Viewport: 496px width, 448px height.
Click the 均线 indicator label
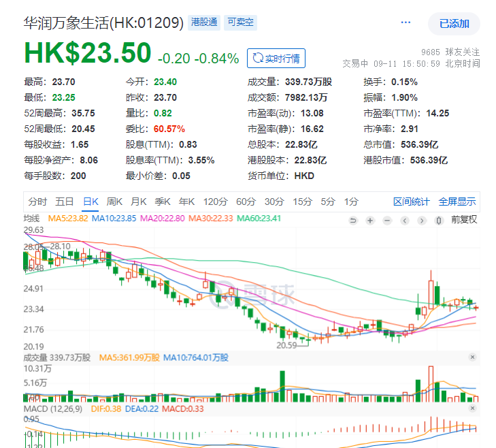tap(31, 219)
